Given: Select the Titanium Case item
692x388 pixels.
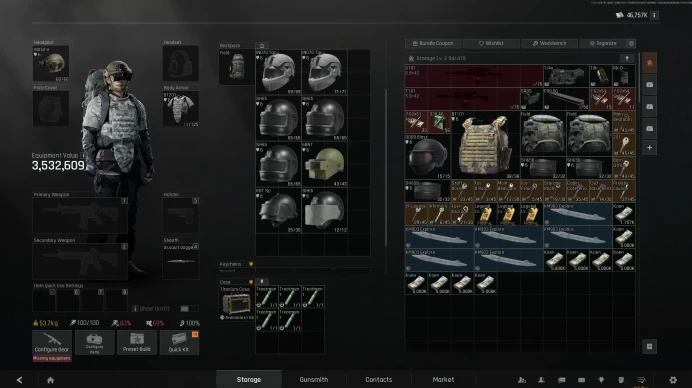Looking at the screenshot, I should point(237,303).
